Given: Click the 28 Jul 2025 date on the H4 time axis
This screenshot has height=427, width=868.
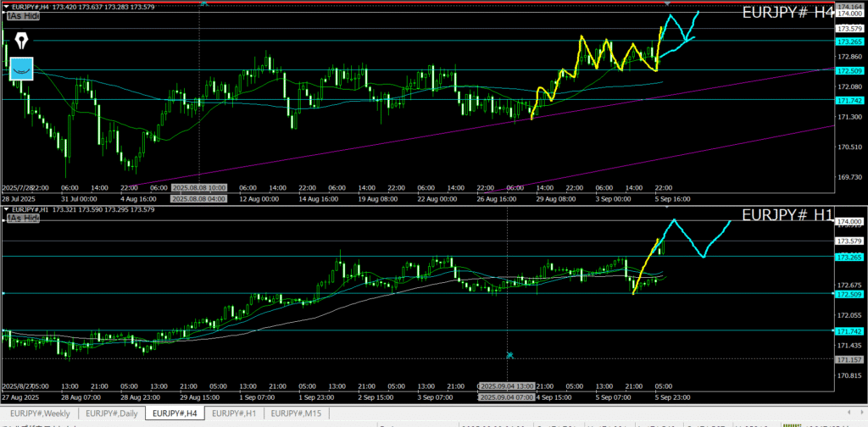Looking at the screenshot, I should coord(19,198).
